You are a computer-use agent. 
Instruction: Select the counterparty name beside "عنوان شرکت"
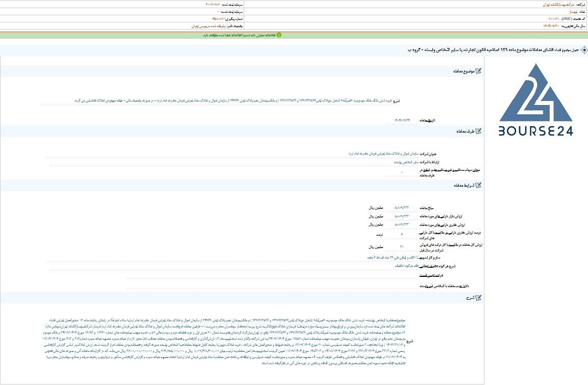click(x=383, y=153)
